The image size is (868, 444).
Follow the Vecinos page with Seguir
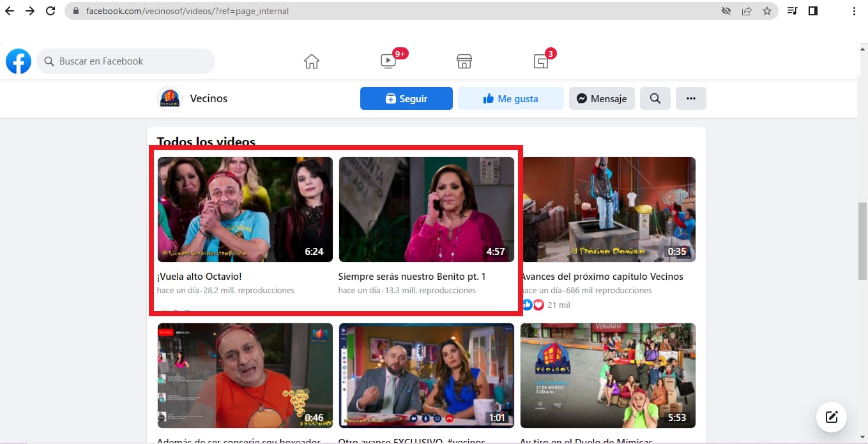pyautogui.click(x=406, y=99)
